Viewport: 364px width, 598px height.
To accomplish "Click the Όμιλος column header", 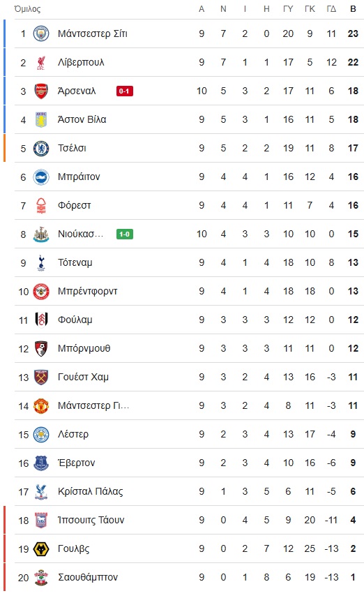I will 27,9.
